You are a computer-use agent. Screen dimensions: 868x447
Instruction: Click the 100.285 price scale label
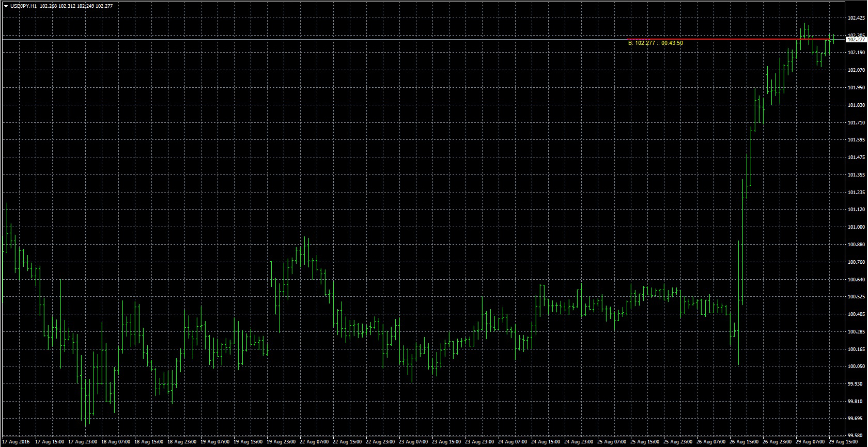click(x=856, y=332)
